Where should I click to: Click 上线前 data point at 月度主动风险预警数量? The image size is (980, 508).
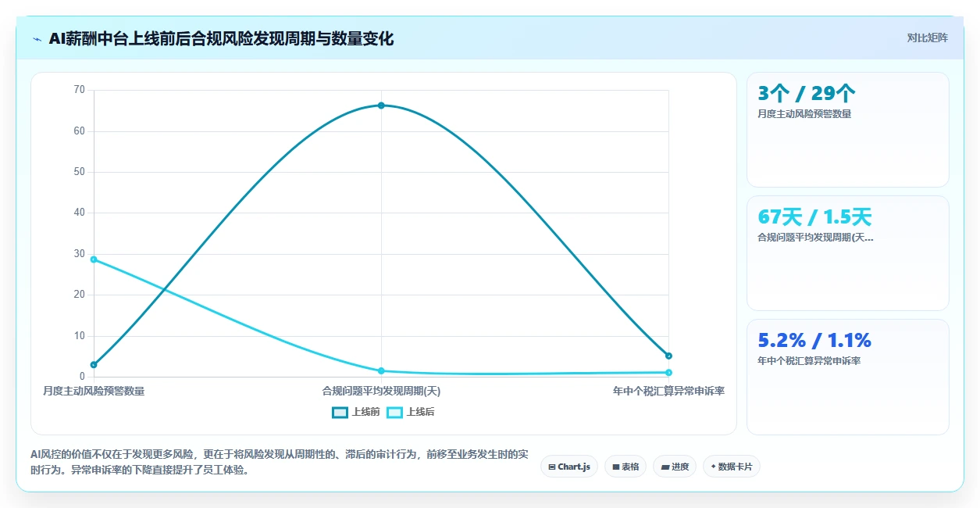tap(94, 365)
